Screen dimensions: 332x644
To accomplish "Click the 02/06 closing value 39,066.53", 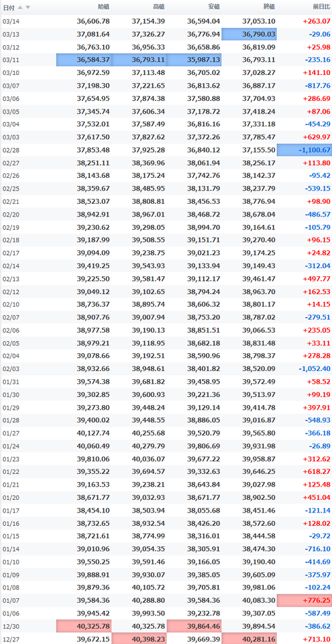I will 258,331.
